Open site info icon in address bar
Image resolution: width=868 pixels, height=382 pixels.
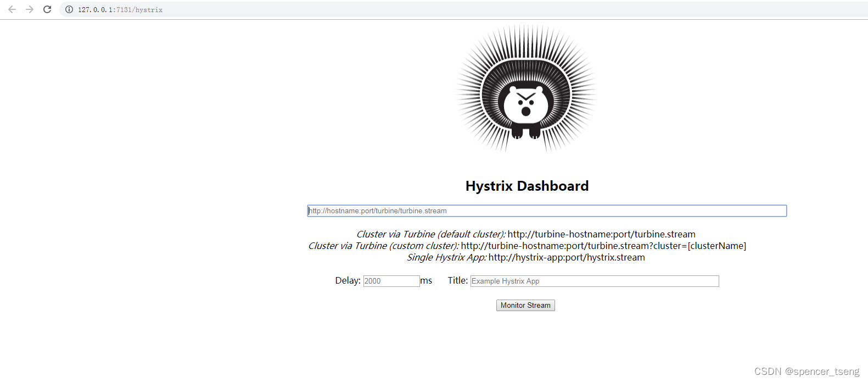click(x=69, y=9)
